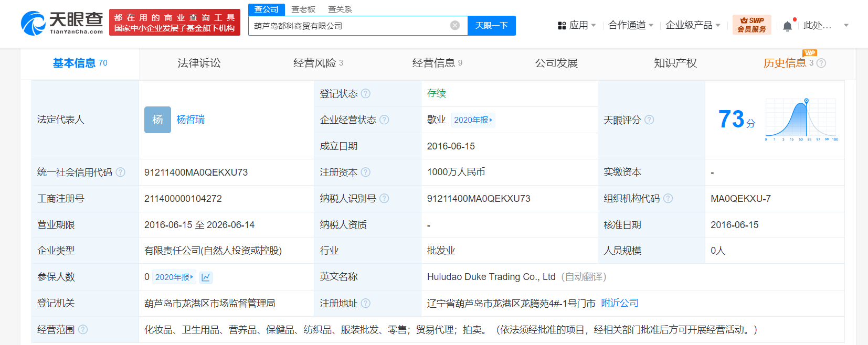Click help icon beside 登记状态
The image size is (868, 345).
click(366, 93)
